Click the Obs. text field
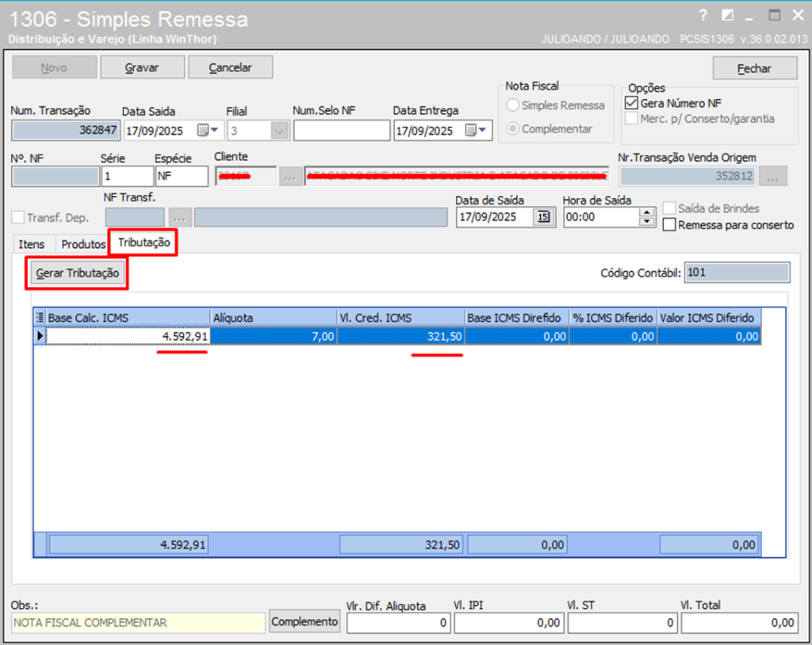 click(138, 622)
